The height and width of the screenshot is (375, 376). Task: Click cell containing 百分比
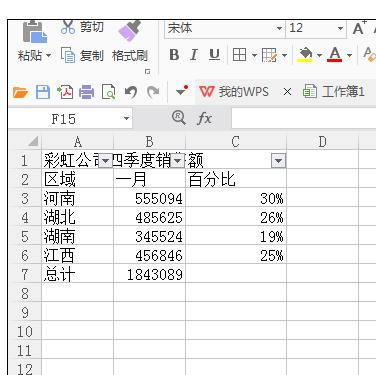pyautogui.click(x=236, y=180)
